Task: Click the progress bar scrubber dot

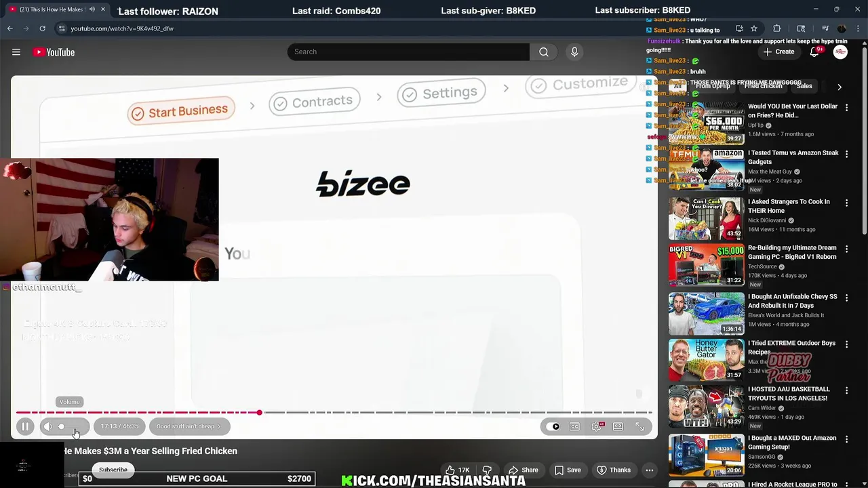Action: (259, 412)
